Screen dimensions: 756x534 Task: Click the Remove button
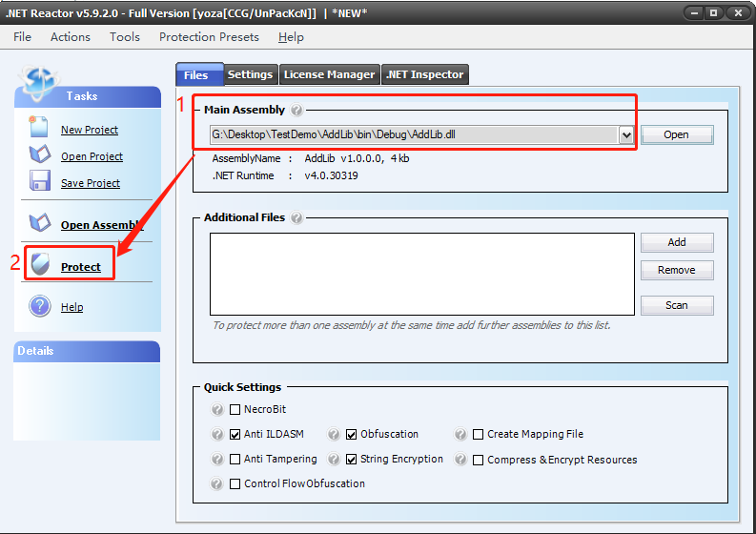pyautogui.click(x=677, y=270)
